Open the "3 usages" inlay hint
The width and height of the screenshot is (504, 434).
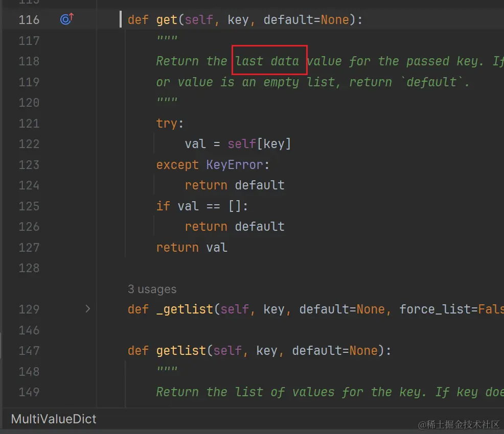point(152,289)
